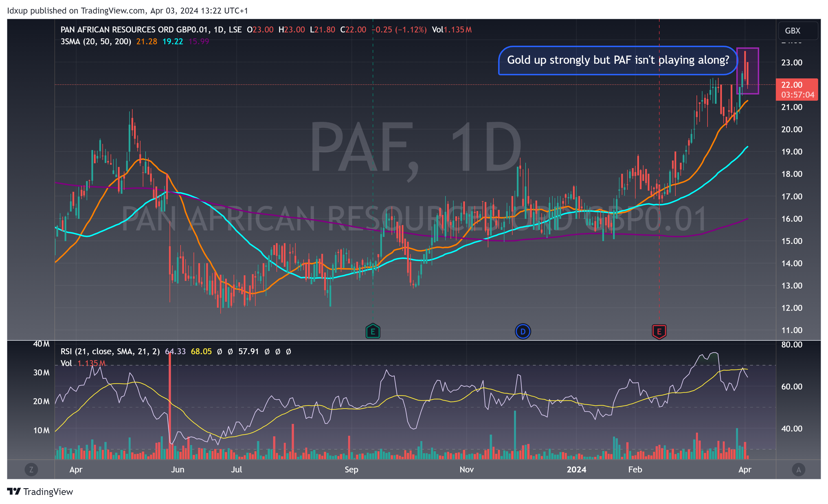Screen dimensions: 828x504
Task: Click the change value −0.25 (−1.12%)
Action: click(399, 30)
